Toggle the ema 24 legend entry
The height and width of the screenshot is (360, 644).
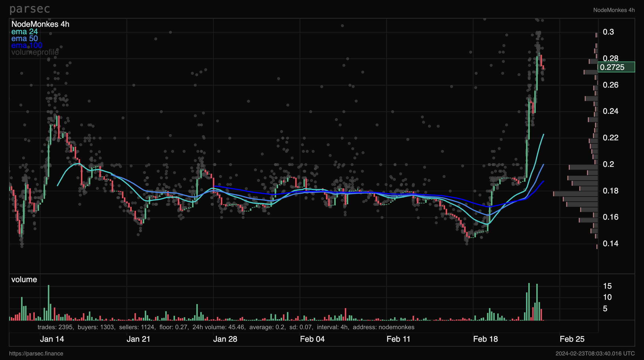tap(25, 32)
